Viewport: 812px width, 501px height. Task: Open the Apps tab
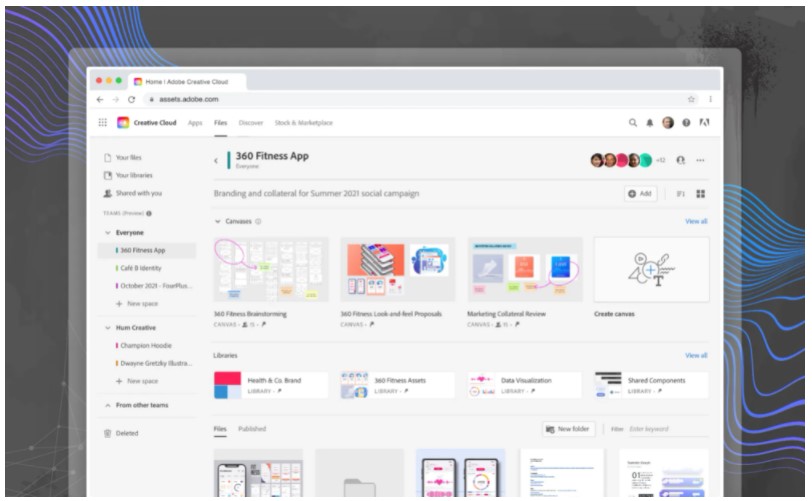tap(195, 123)
